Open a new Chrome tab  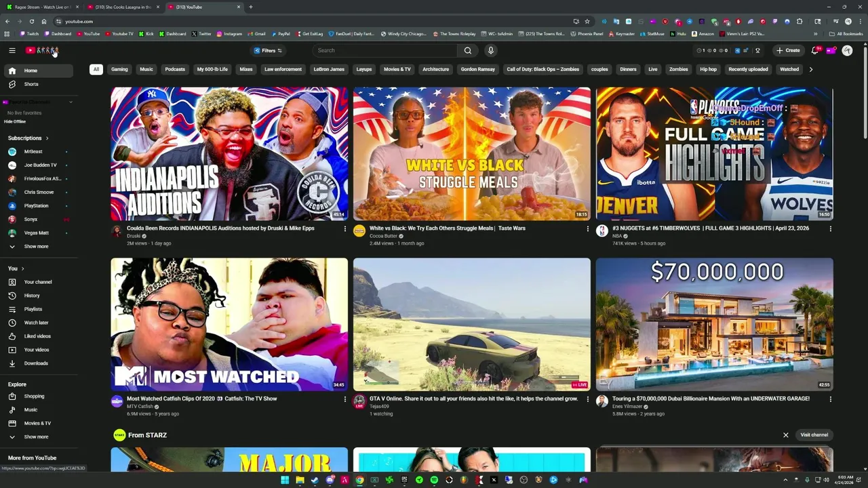[250, 7]
